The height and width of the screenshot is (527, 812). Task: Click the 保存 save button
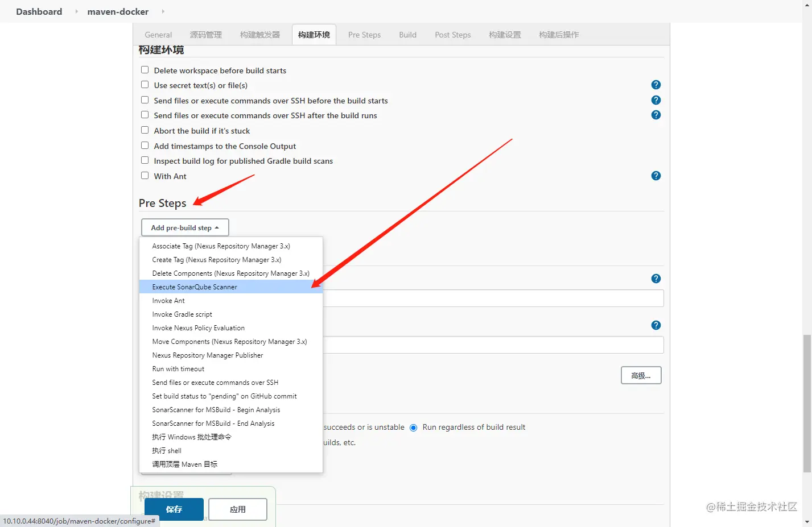174,509
